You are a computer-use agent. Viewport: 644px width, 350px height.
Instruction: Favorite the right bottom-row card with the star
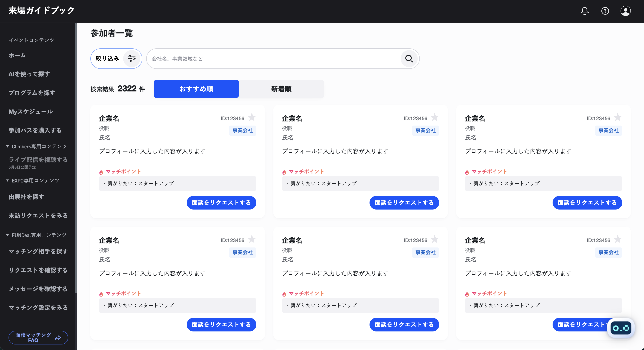pyautogui.click(x=618, y=239)
